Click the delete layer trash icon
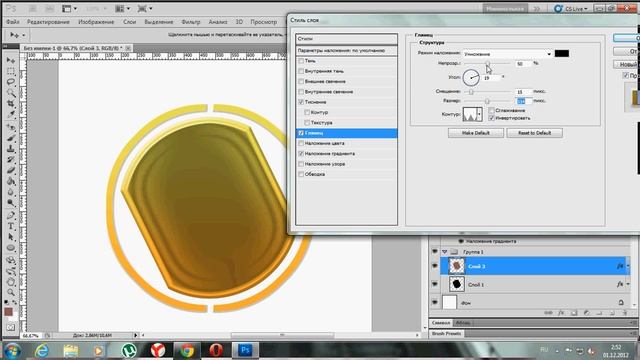 (x=624, y=313)
